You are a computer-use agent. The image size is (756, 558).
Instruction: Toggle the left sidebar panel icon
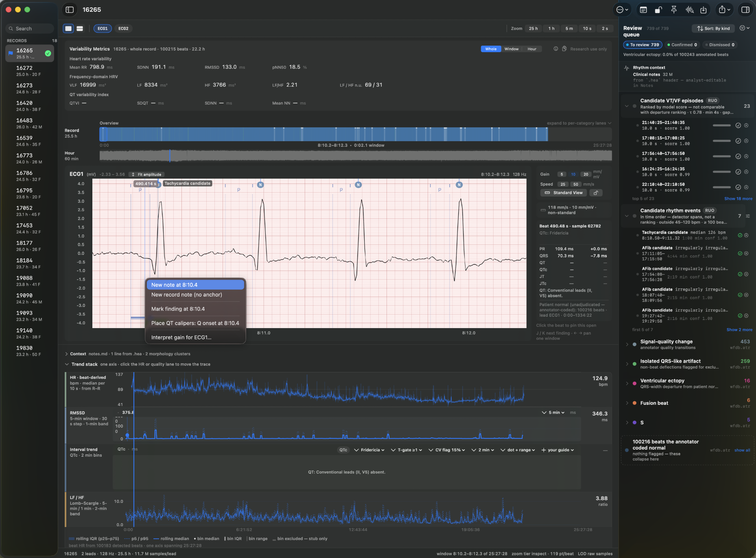click(70, 10)
